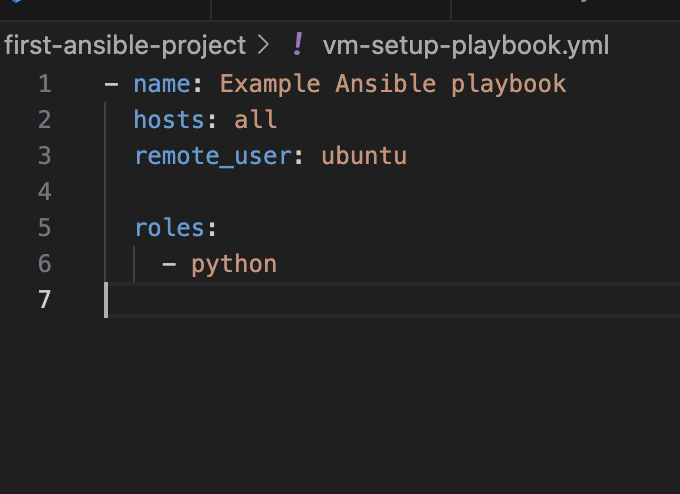Place cursor on the 'hosts' key
680x494 pixels.
[x=169, y=120]
